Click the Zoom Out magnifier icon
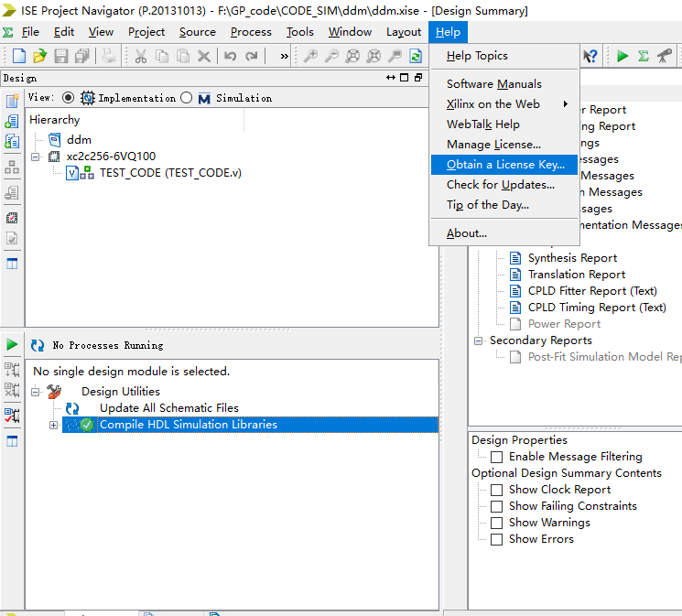The width and height of the screenshot is (682, 616). click(331, 56)
